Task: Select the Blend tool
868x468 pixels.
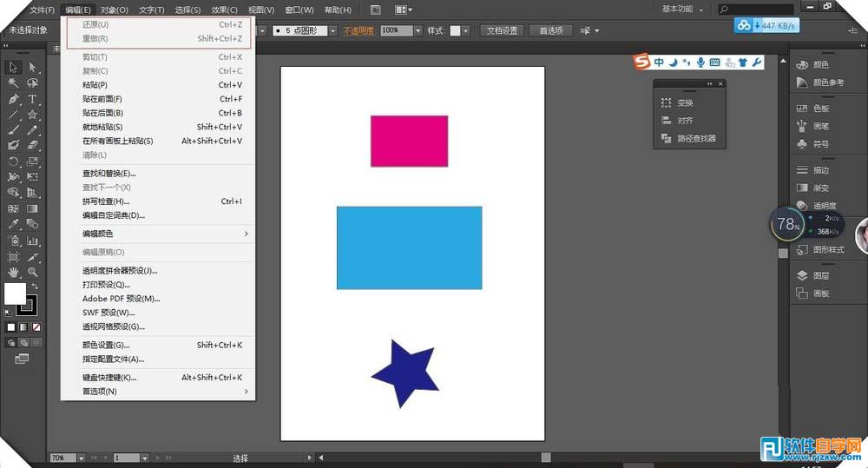Action: [x=33, y=224]
